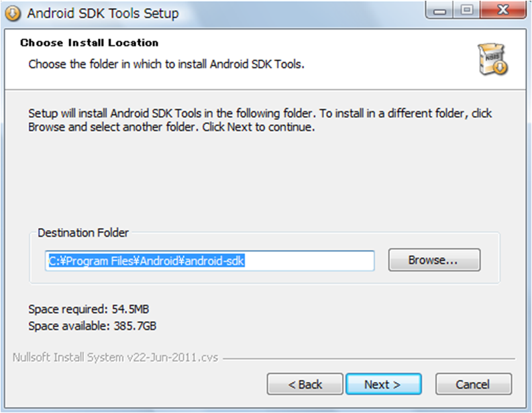The height and width of the screenshot is (413, 532).
Task: Click the "Destination Folder" group label
Action: click(x=83, y=233)
